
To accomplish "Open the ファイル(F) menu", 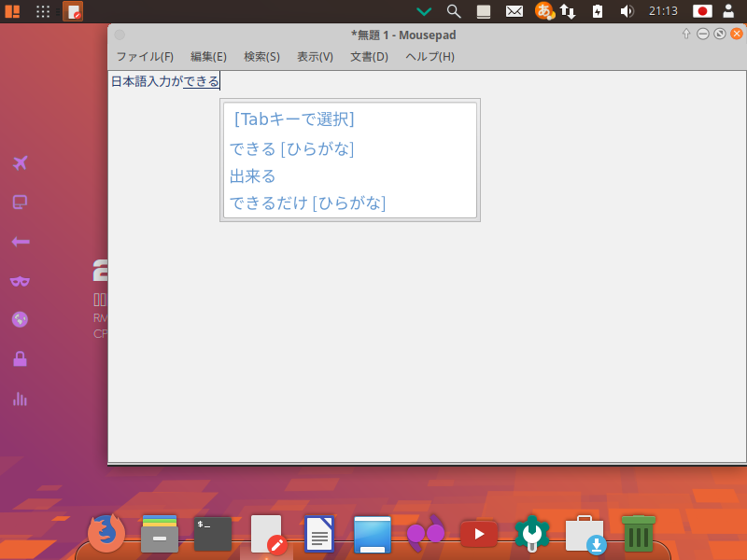I will point(145,57).
